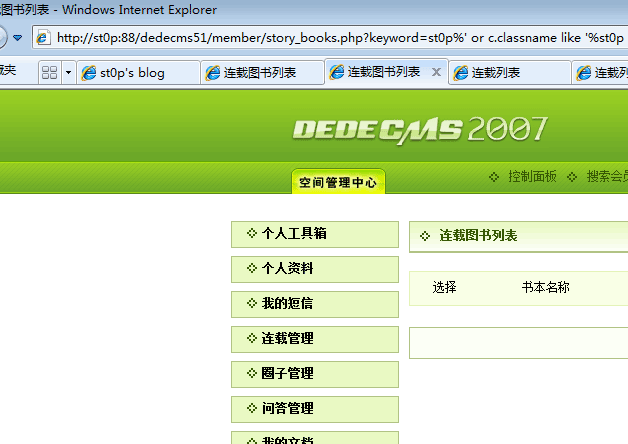628x444 pixels.
Task: Click the diamond icon before 控制面板
Action: [494, 177]
